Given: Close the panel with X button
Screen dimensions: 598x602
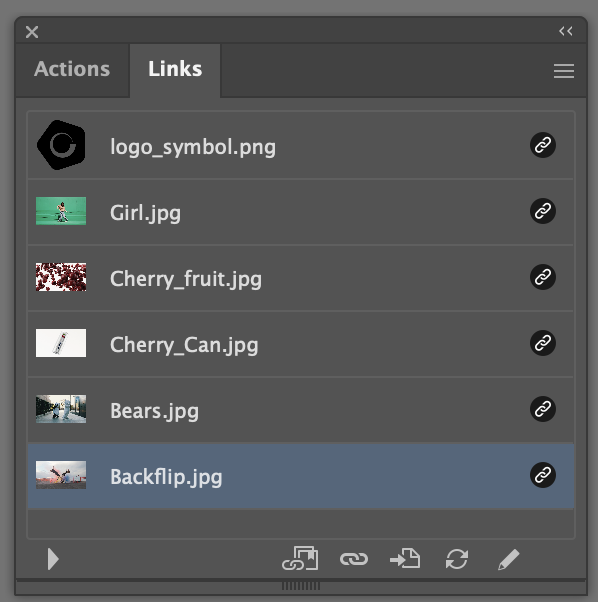Looking at the screenshot, I should pyautogui.click(x=32, y=32).
